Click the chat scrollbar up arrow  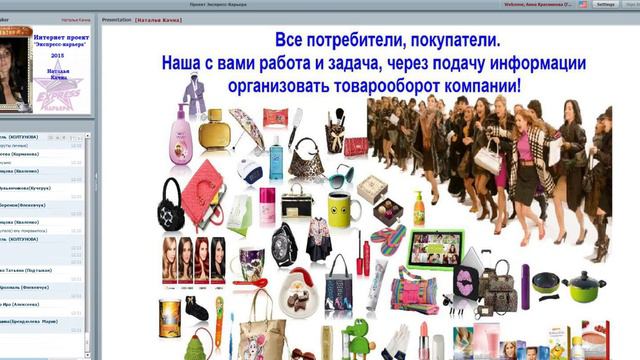87,136
